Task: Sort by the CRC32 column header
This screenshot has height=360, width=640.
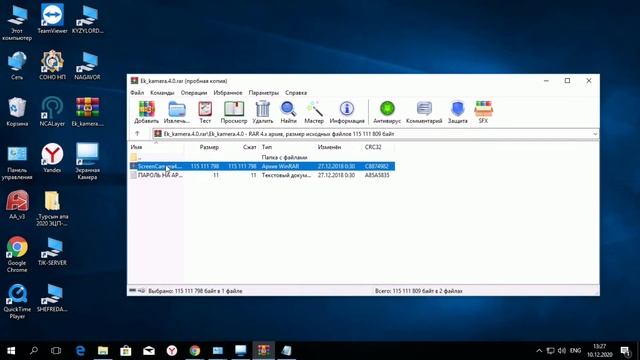Action: click(378, 147)
